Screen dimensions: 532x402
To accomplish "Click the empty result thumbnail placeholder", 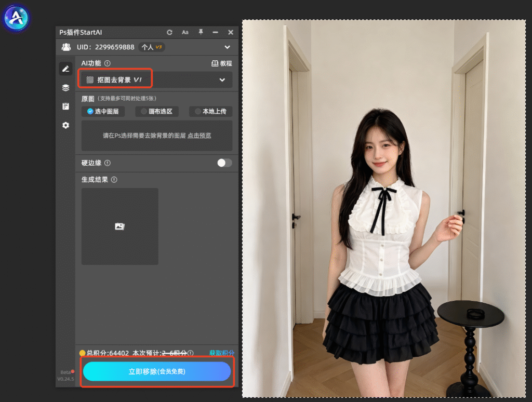I will click(120, 226).
